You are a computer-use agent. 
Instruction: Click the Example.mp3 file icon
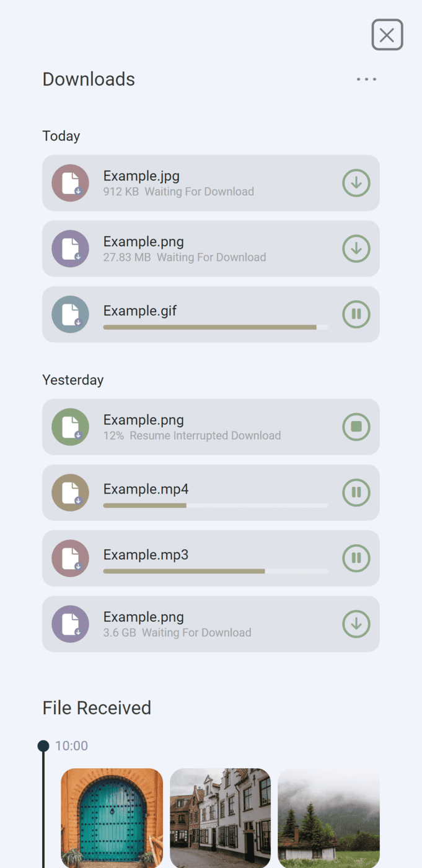pos(71,558)
